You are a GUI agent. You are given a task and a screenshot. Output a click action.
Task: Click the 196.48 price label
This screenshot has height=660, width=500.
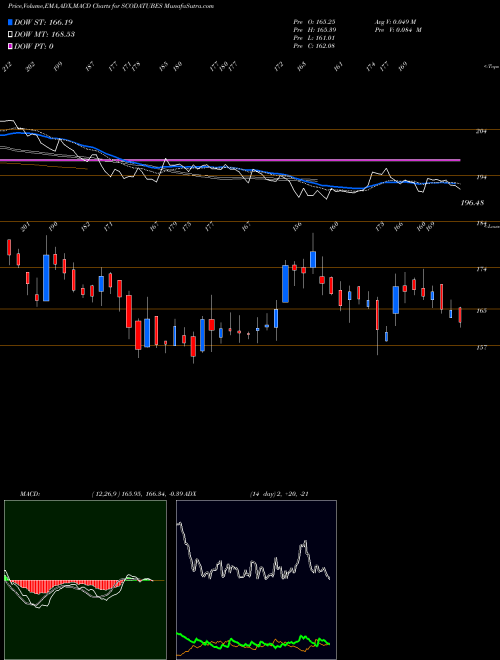pos(472,203)
